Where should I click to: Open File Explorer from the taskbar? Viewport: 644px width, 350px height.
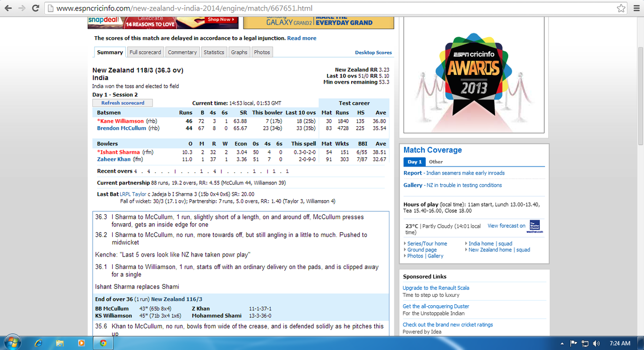(59, 343)
